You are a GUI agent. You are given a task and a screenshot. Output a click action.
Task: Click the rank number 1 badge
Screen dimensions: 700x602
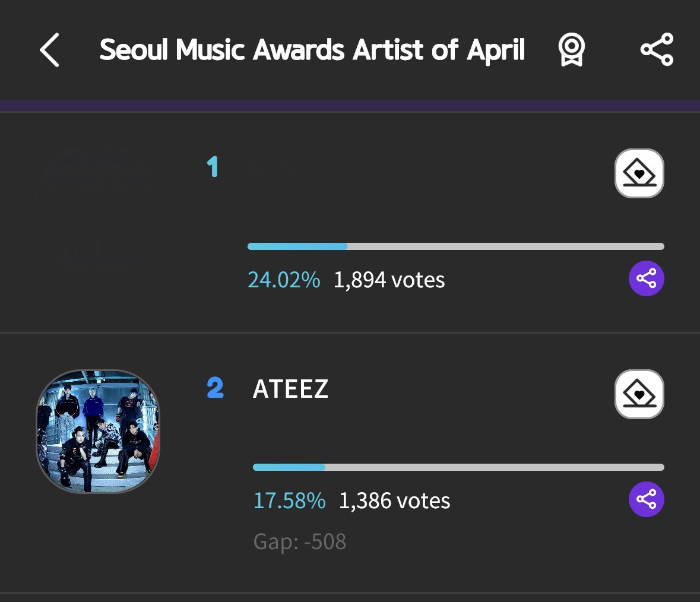(213, 166)
